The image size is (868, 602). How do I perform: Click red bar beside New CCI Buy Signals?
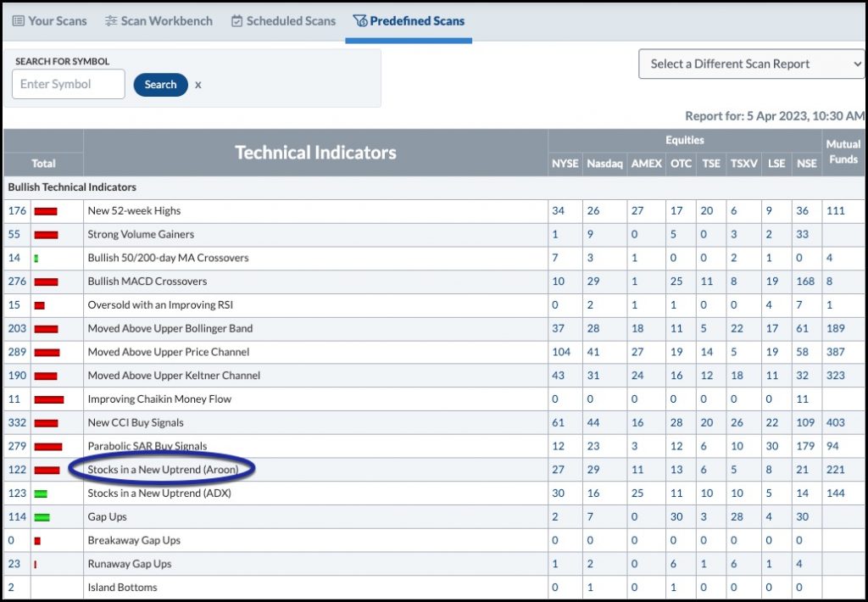point(46,423)
